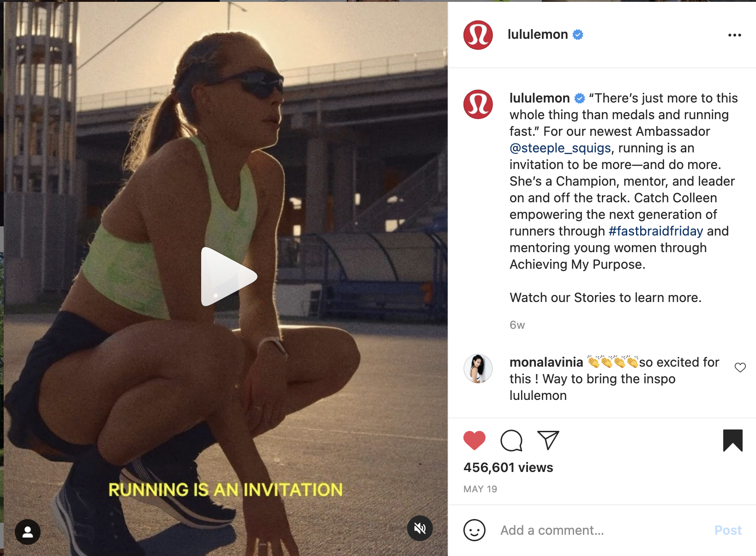Open @steeple_squigs profile mention
This screenshot has height=556, width=756.
[x=560, y=148]
